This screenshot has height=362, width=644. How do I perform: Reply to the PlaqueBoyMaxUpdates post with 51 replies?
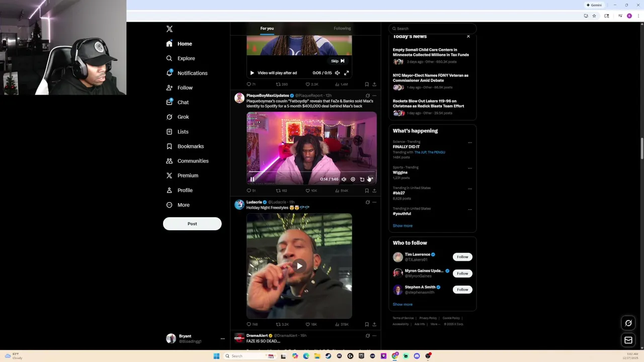(x=251, y=191)
